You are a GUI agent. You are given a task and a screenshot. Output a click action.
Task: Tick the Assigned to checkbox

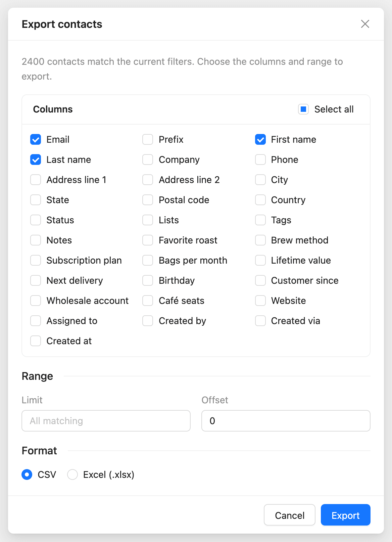36,321
